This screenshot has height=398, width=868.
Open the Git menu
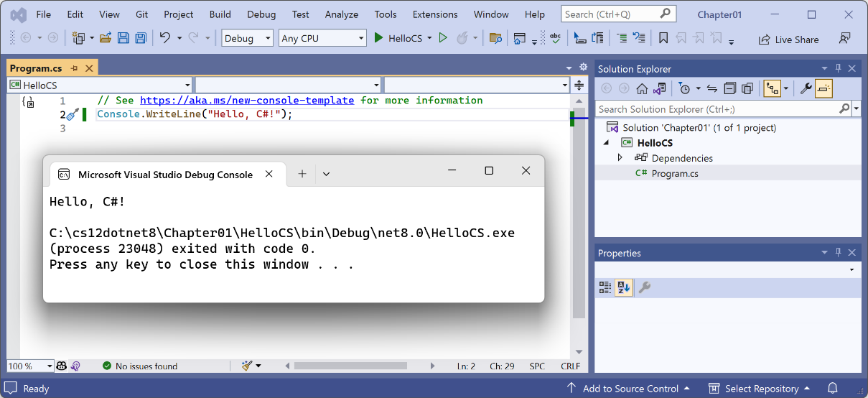141,14
